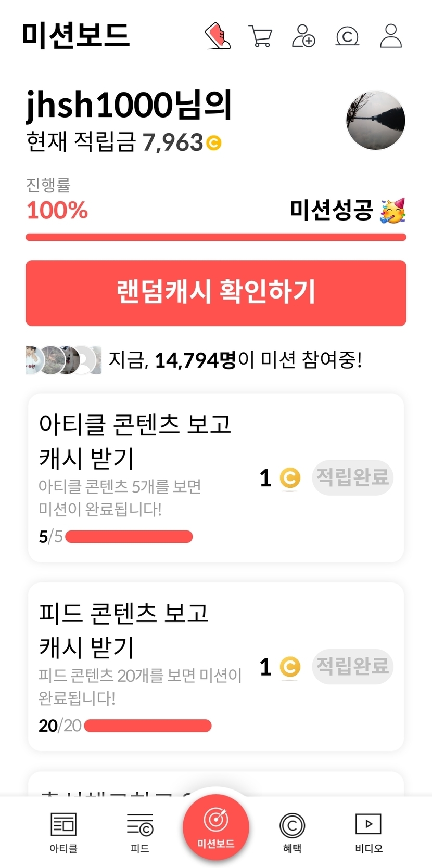Switch to the 아티클 tab

click(63, 832)
